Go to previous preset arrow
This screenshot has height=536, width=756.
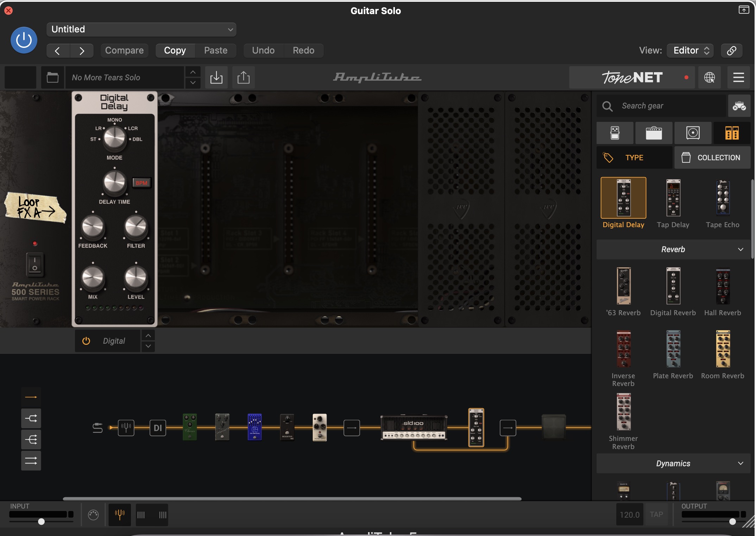(x=58, y=51)
